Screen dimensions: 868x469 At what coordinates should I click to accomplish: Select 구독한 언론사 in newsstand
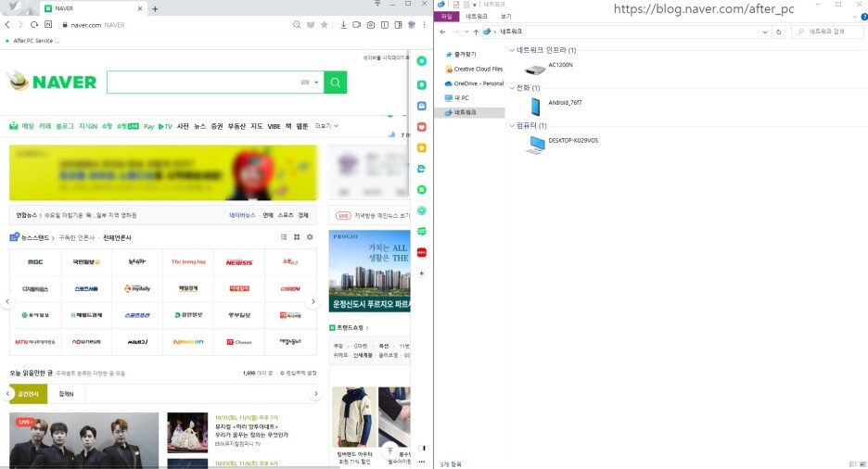[x=76, y=238]
